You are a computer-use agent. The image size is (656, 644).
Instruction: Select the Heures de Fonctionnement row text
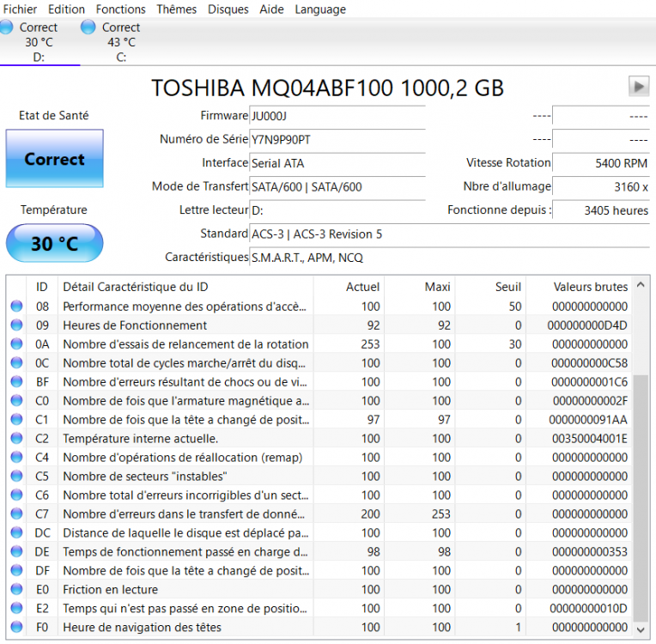(135, 325)
